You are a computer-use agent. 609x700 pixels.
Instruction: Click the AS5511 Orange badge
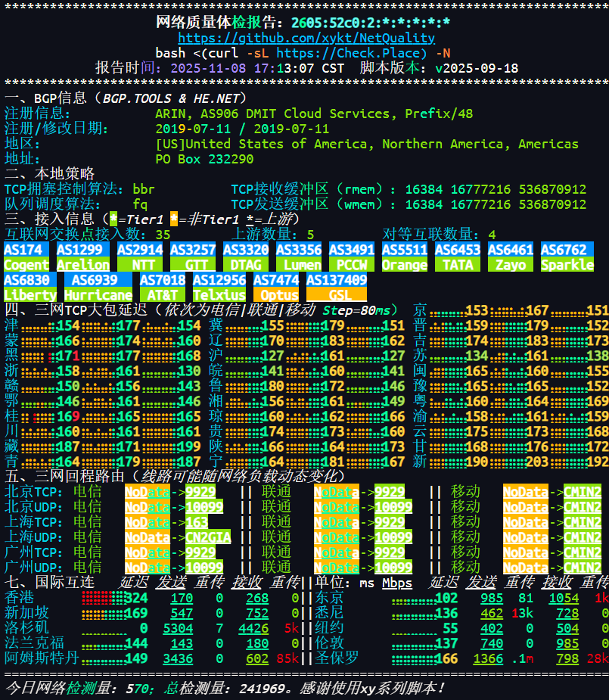pyautogui.click(x=403, y=257)
